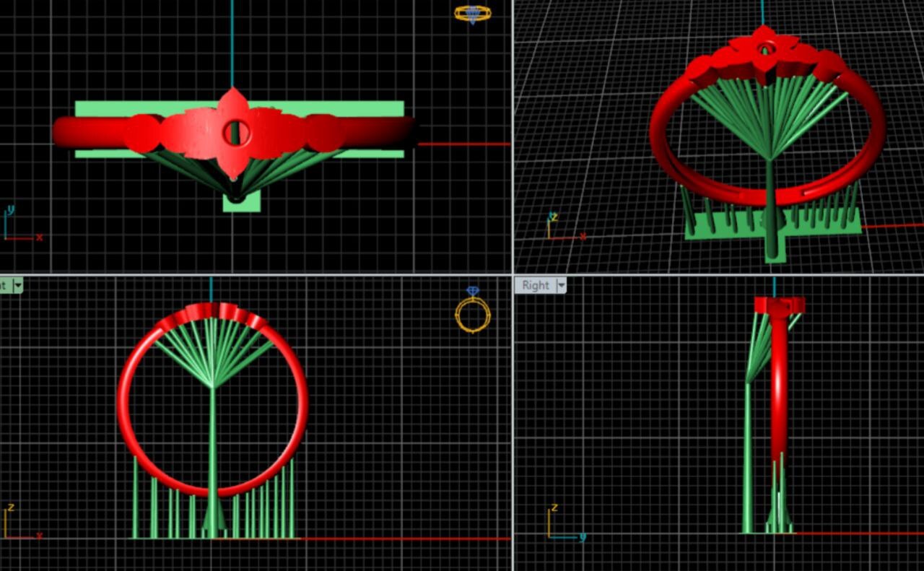Click the leftmost support pillar in front viewport
The height and width of the screenshot is (571, 924).
[135, 498]
